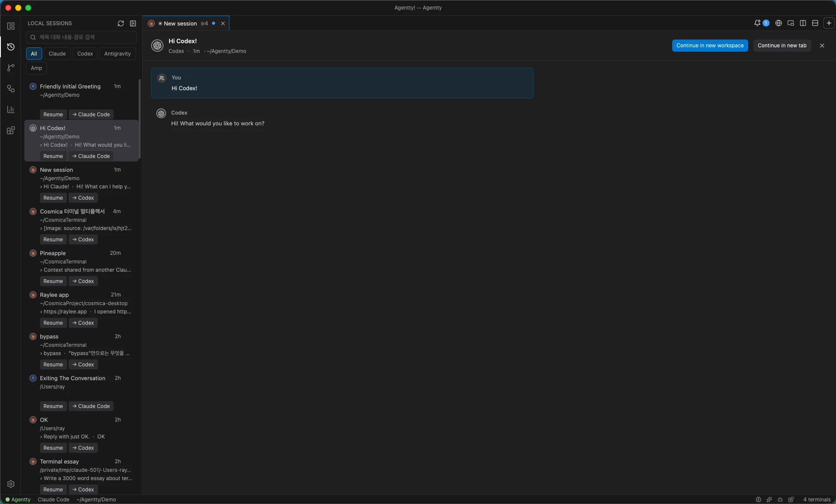
Task: Close the New session tab
Action: coord(223,23)
